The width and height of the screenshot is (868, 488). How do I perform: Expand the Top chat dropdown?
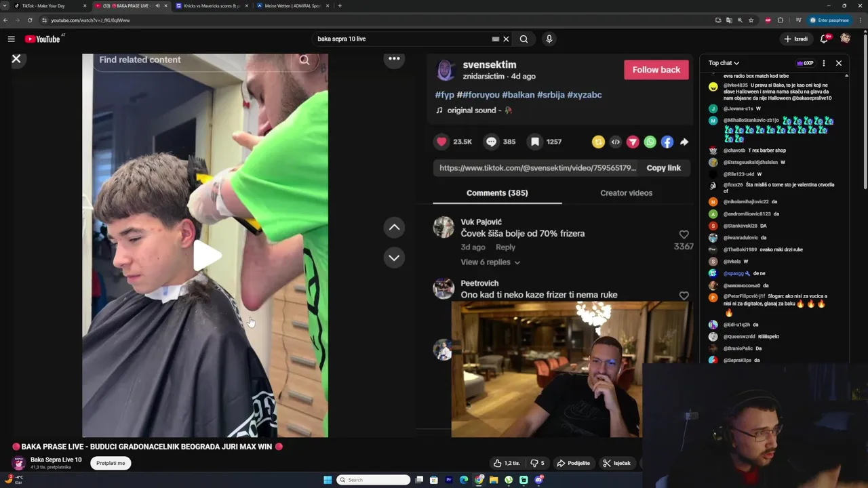724,63
